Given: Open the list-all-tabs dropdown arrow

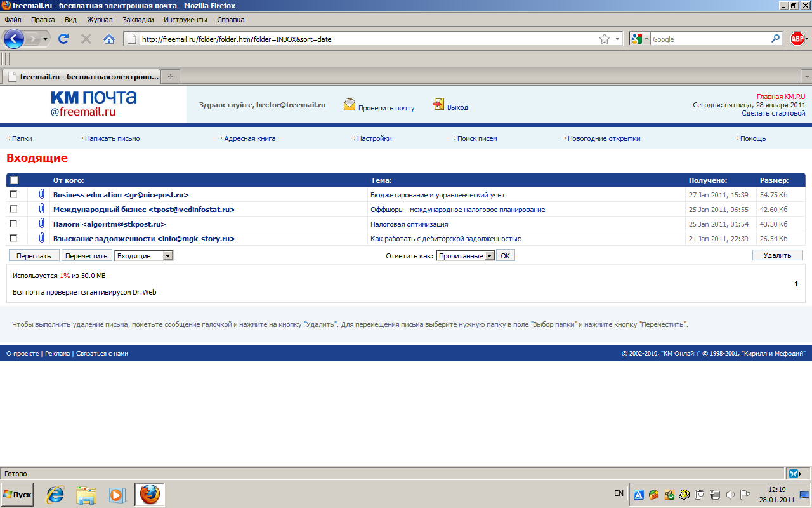Looking at the screenshot, I should pos(806,76).
